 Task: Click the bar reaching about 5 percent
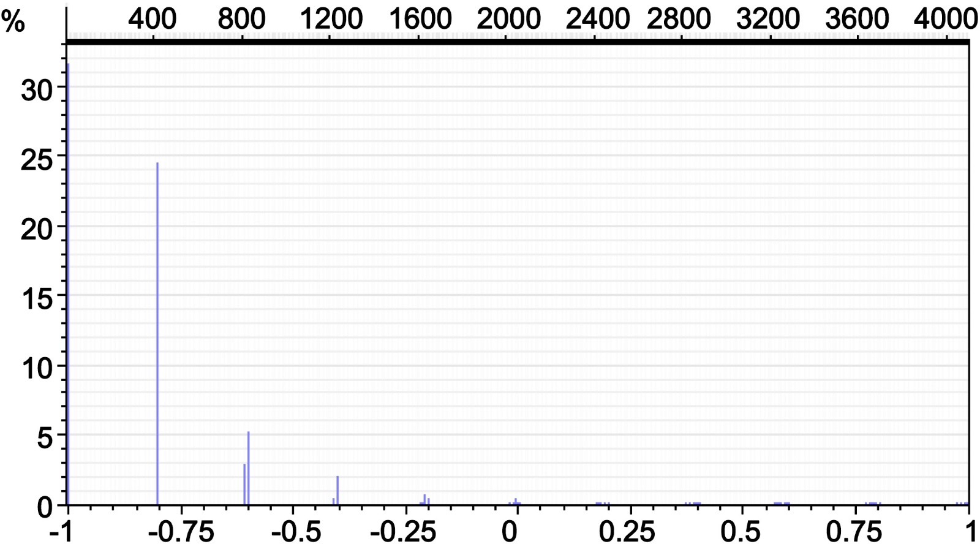point(248,468)
